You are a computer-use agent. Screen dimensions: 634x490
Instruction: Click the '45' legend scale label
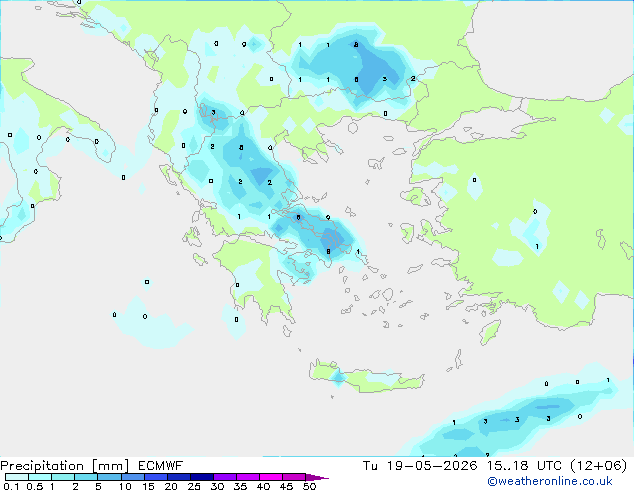pos(286,486)
